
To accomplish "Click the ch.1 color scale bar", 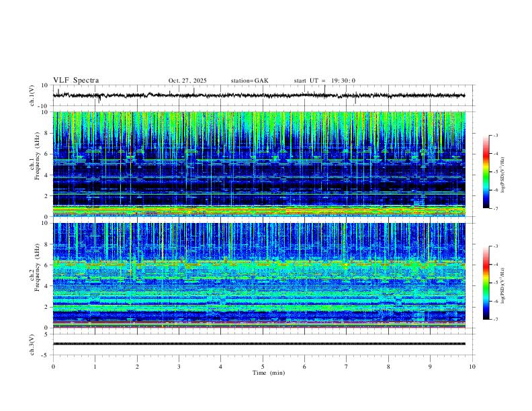I will click(x=486, y=172).
